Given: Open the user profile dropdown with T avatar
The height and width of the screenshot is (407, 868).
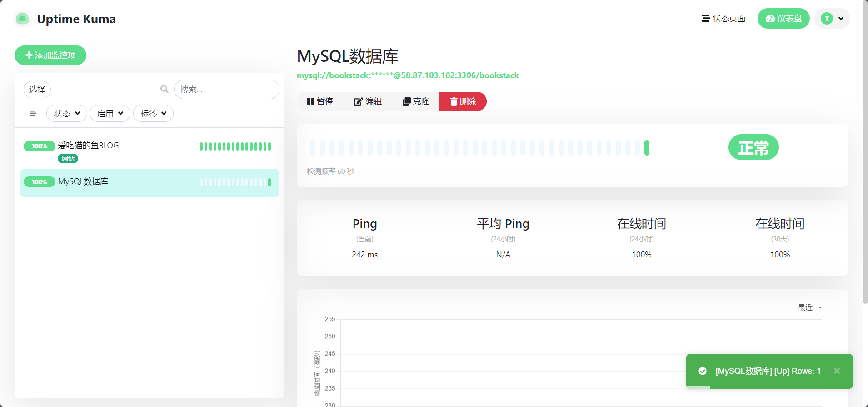Looking at the screenshot, I should click(x=832, y=19).
